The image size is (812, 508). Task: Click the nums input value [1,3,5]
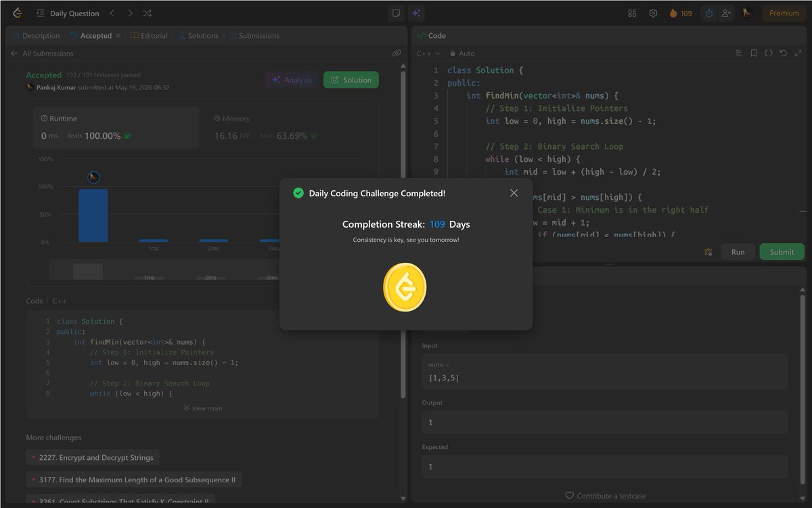point(444,377)
